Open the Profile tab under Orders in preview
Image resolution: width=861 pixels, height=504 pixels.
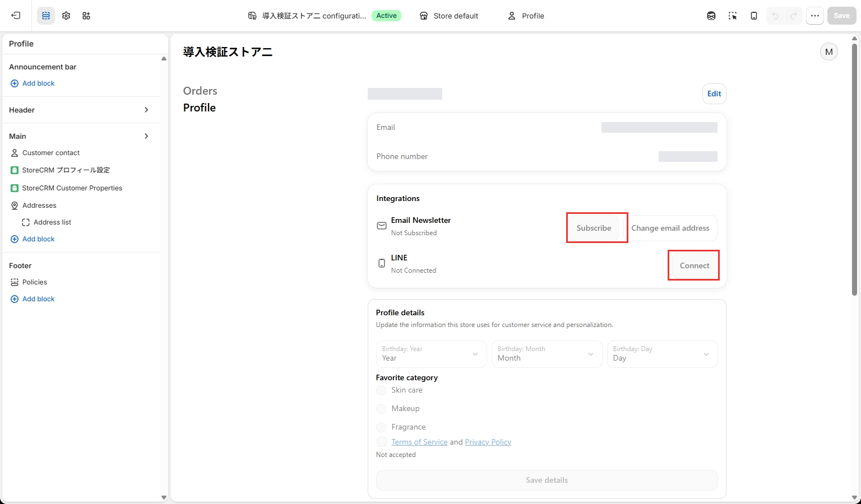tap(200, 108)
